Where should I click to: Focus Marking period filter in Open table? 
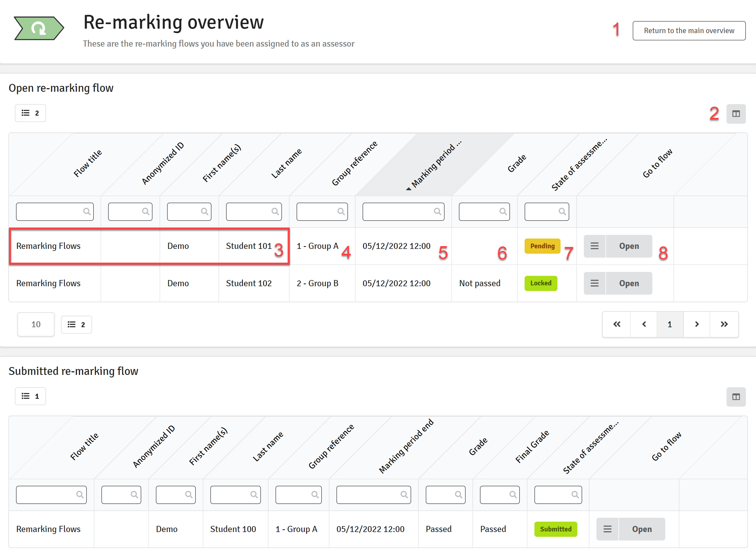[x=403, y=212]
